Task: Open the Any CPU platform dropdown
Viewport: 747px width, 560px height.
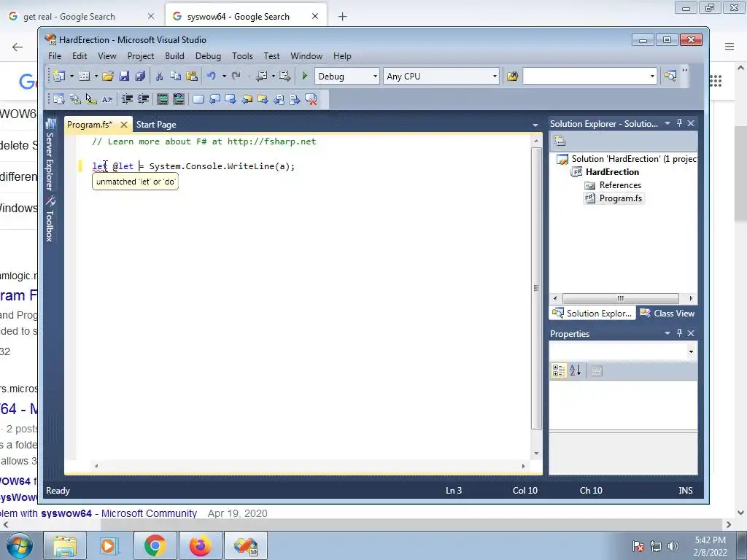Action: [x=495, y=76]
